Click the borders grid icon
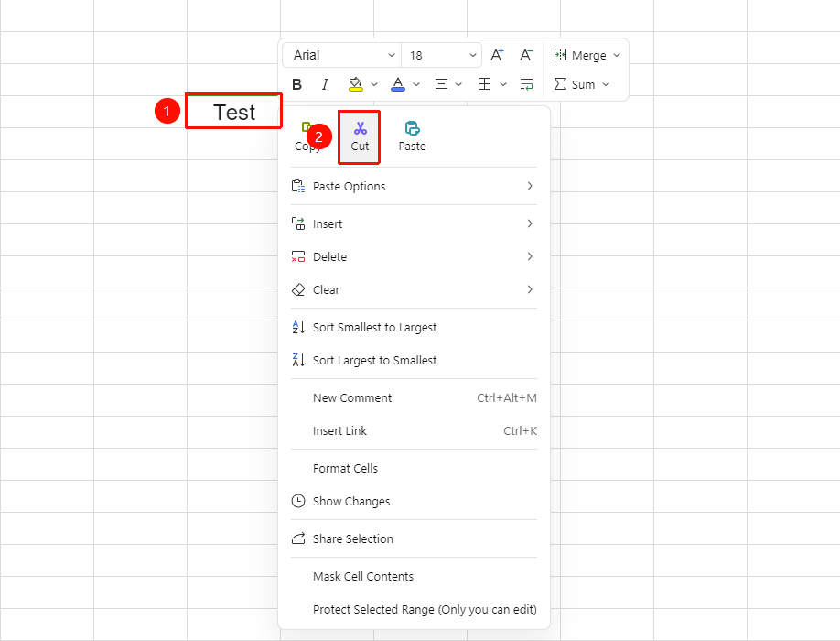840x641 pixels. [484, 84]
